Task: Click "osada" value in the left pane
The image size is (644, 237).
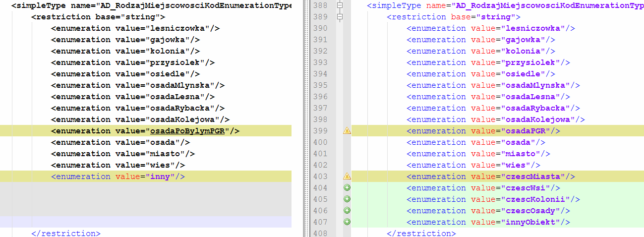Action: click(162, 142)
